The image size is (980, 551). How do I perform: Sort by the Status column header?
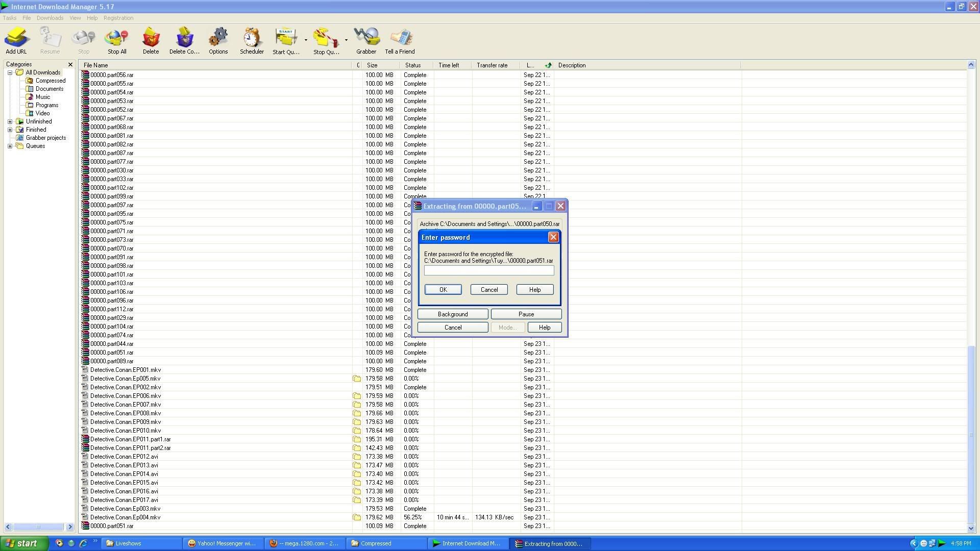(417, 65)
